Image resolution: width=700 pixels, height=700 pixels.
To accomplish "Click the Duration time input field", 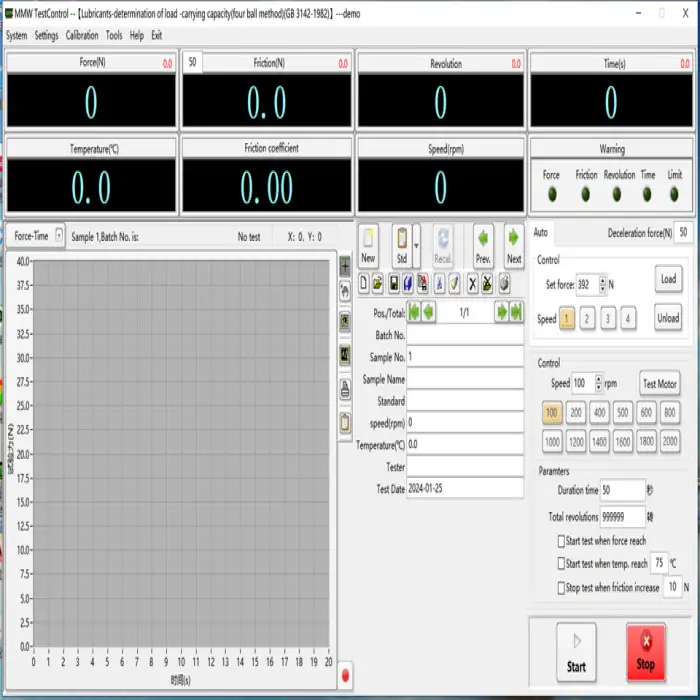I will [622, 491].
